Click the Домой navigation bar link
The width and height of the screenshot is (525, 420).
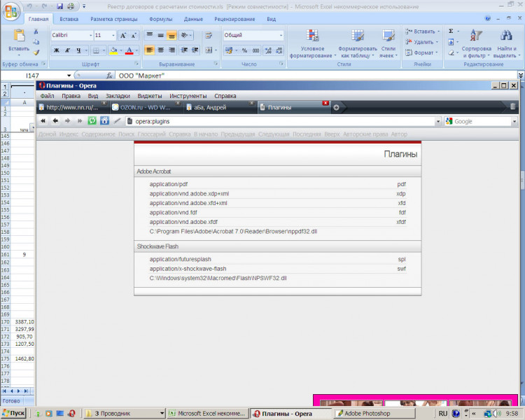click(x=47, y=134)
